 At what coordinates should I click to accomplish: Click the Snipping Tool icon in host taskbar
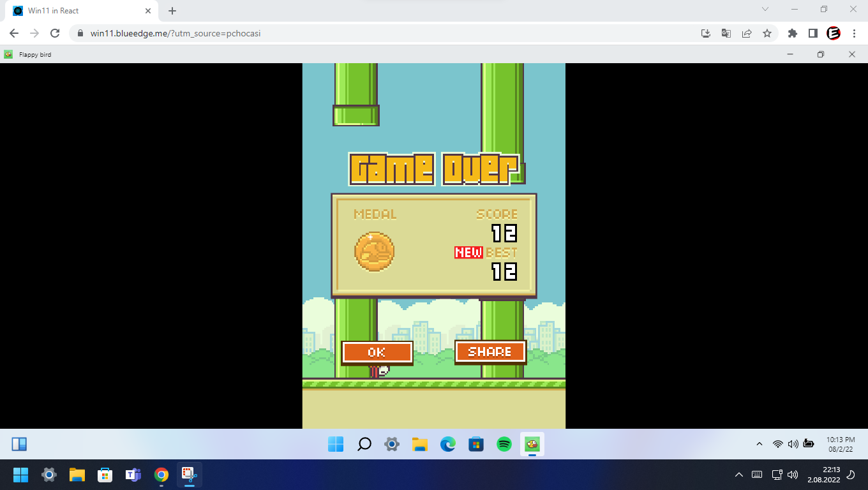[x=189, y=475]
